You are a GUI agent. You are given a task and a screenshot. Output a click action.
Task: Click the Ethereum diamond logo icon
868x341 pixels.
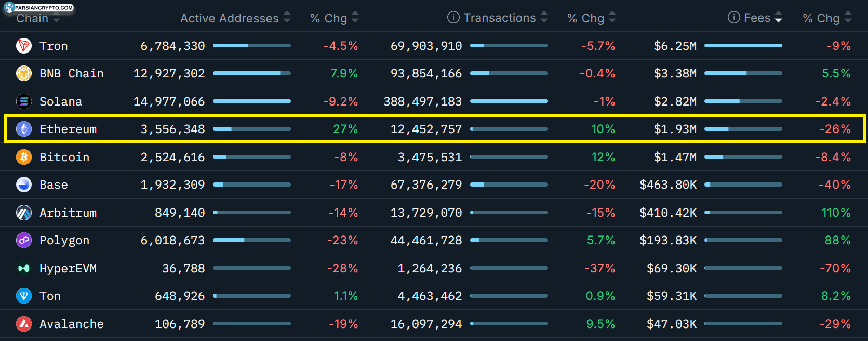pos(24,129)
